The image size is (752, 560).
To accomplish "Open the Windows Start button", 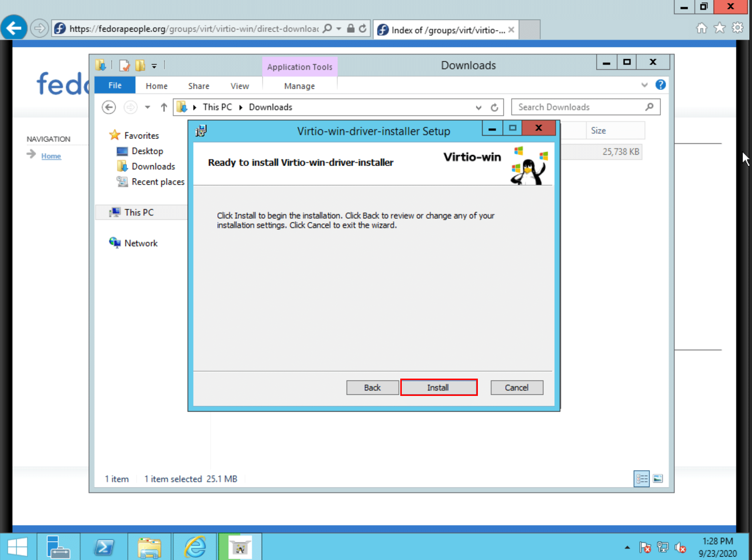I will [17, 547].
